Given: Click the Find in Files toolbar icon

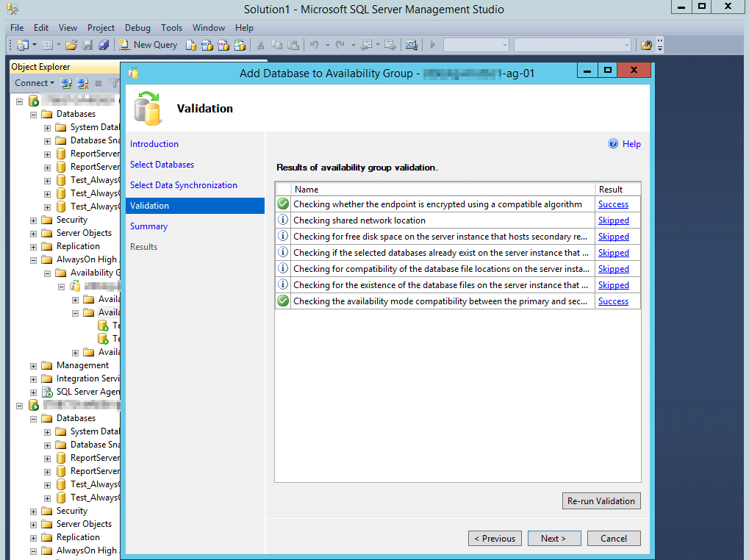Looking at the screenshot, I should (646, 45).
